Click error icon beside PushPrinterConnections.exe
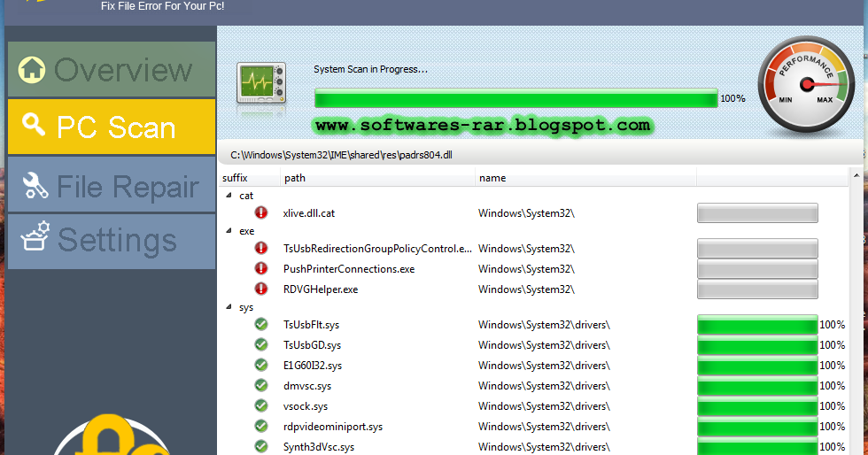 (261, 268)
